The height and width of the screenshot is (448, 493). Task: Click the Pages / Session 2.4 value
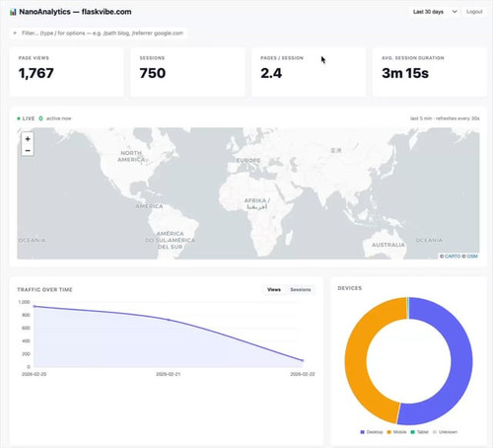271,73
